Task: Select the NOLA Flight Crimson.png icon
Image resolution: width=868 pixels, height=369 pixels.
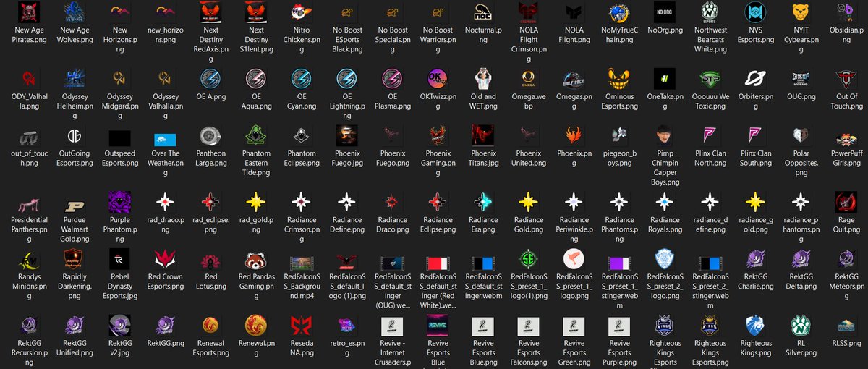Action: 529,12
